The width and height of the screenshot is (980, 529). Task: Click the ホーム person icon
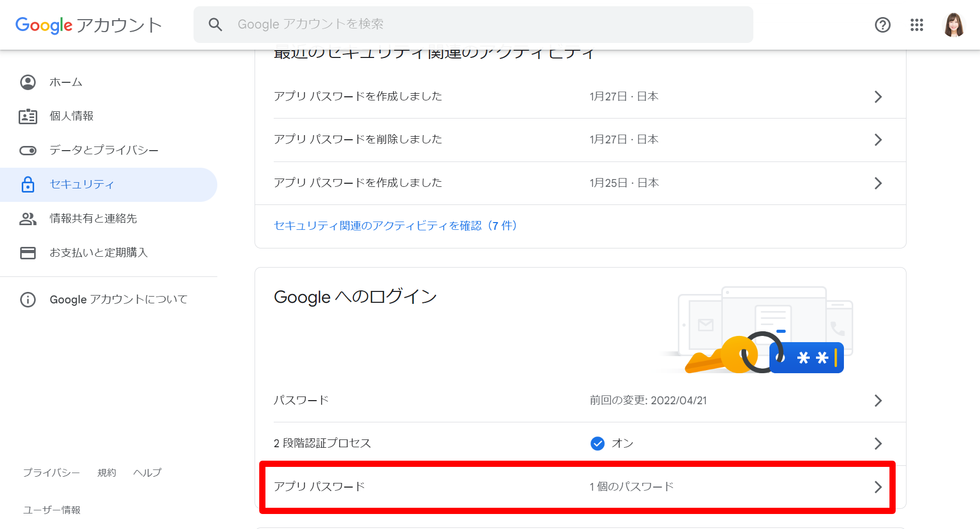click(28, 82)
